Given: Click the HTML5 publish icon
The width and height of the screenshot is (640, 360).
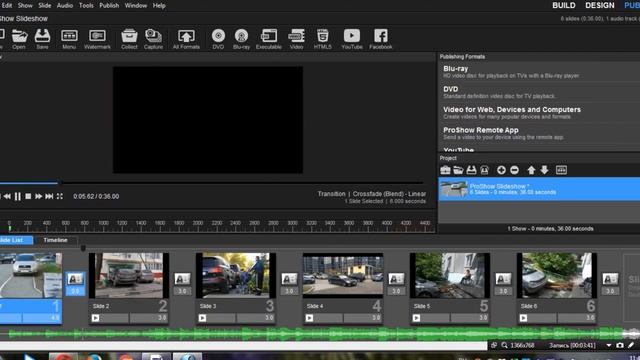Looking at the screenshot, I should click(x=322, y=39).
